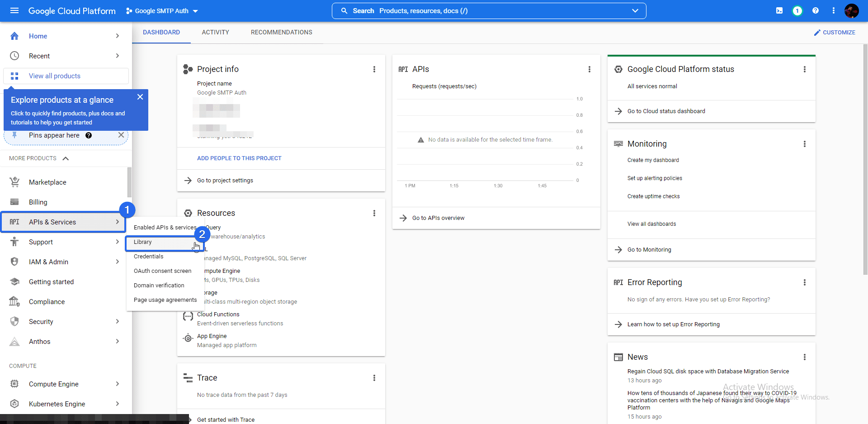The height and width of the screenshot is (424, 868).
Task: Open Monitoring card options menu
Action: point(805,144)
